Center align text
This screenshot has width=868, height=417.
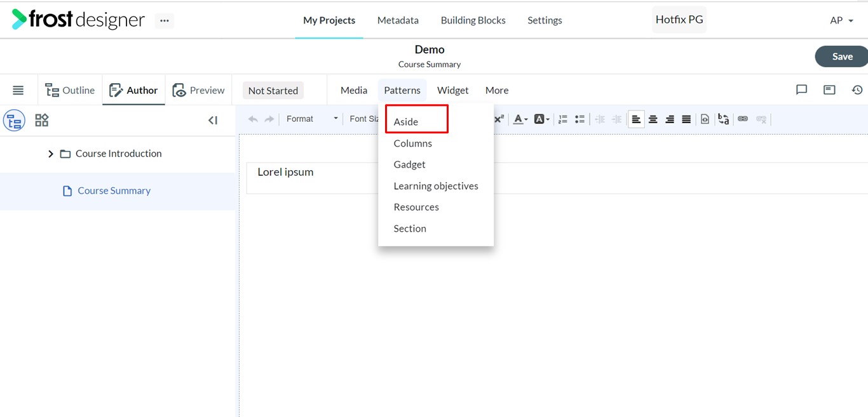point(653,119)
